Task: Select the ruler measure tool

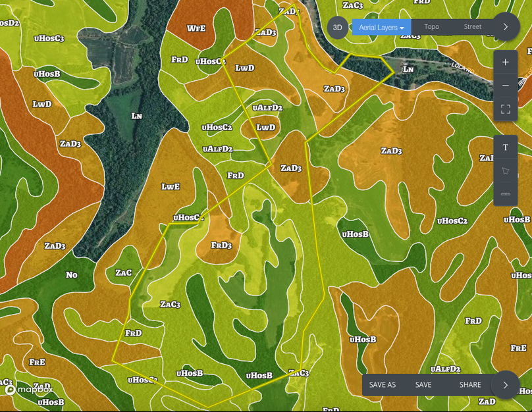Action: click(506, 194)
